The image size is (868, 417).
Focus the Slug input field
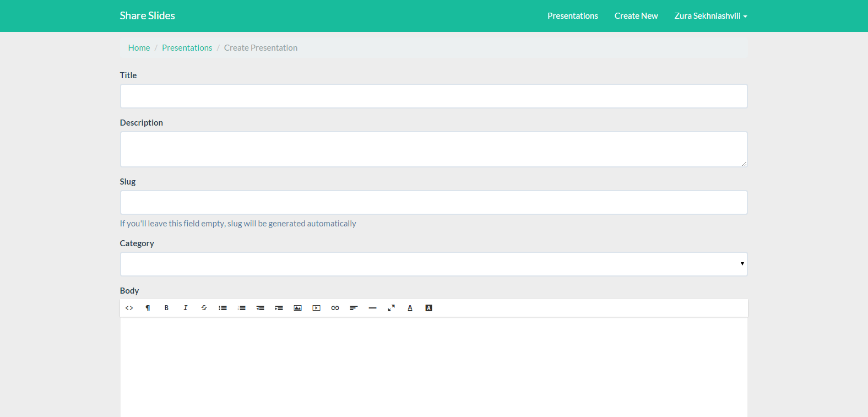click(434, 203)
